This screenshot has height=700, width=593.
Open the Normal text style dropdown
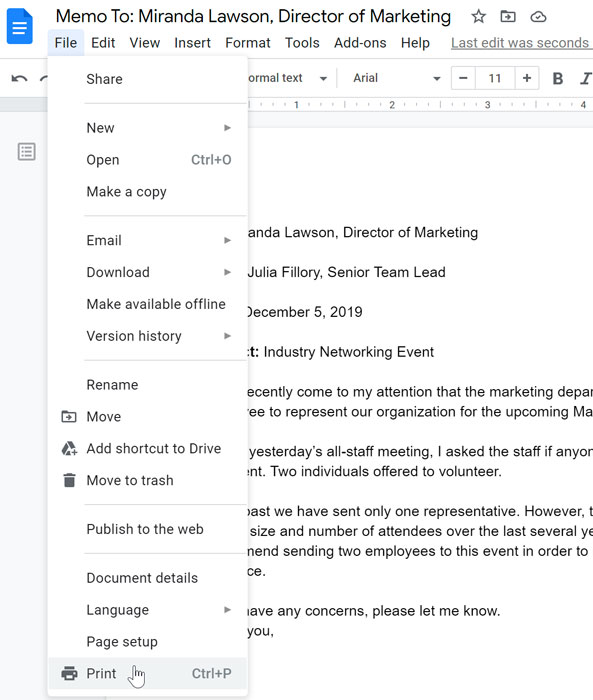point(288,78)
